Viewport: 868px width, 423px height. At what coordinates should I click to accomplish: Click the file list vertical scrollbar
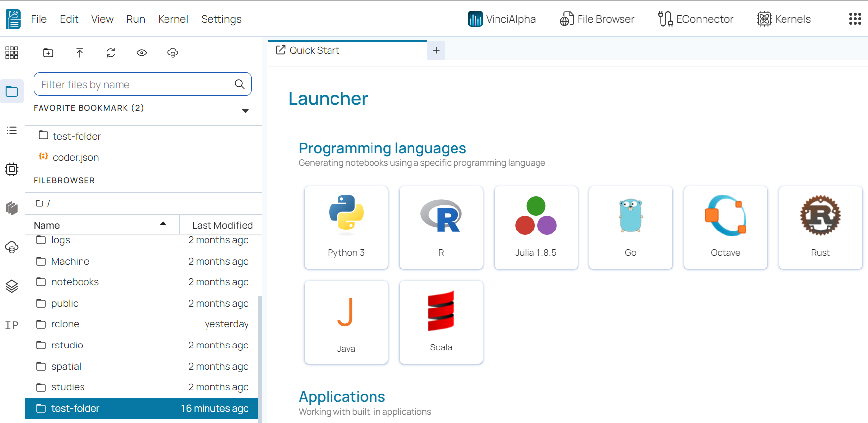[x=260, y=358]
